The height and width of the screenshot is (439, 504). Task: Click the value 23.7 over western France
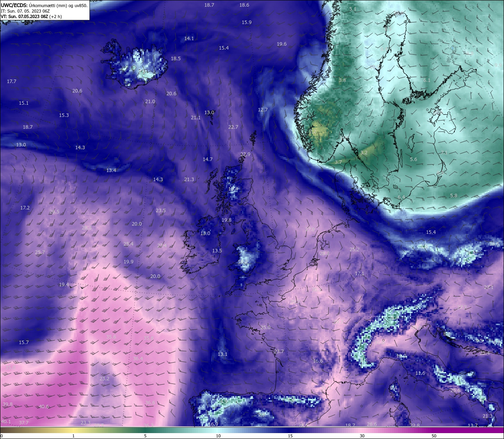[x=279, y=352]
